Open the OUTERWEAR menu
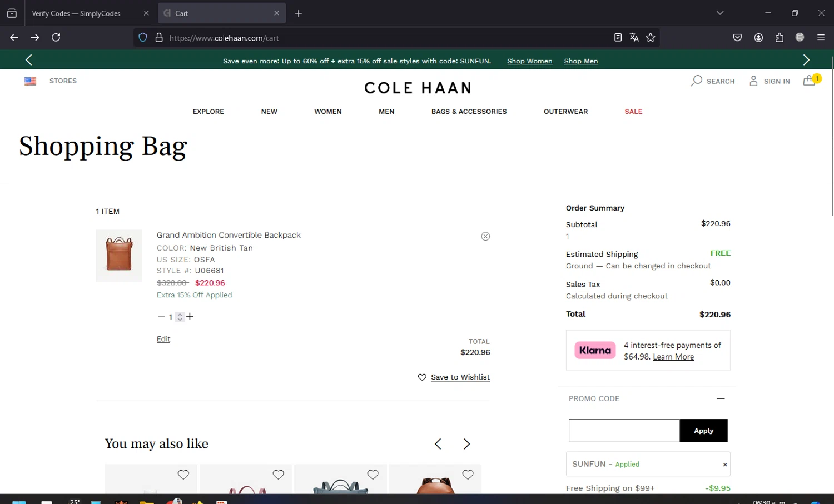Image resolution: width=834 pixels, height=504 pixels. (565, 112)
